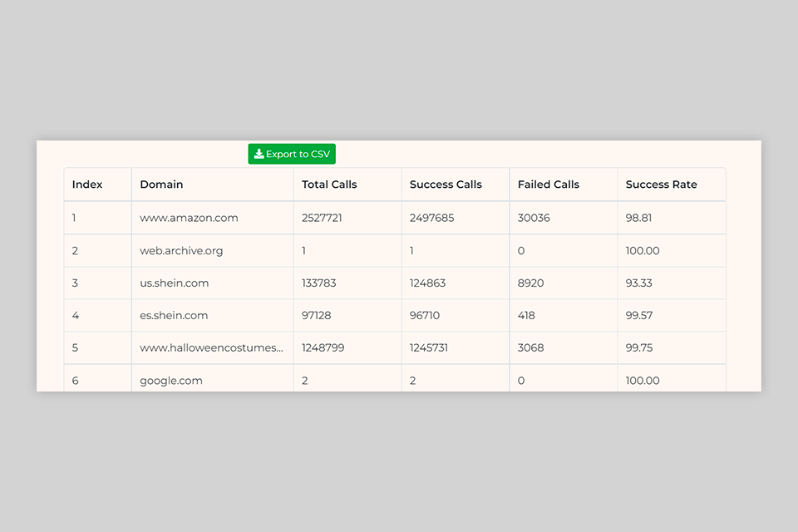
Task: Click success calls value 124863
Action: 427,283
